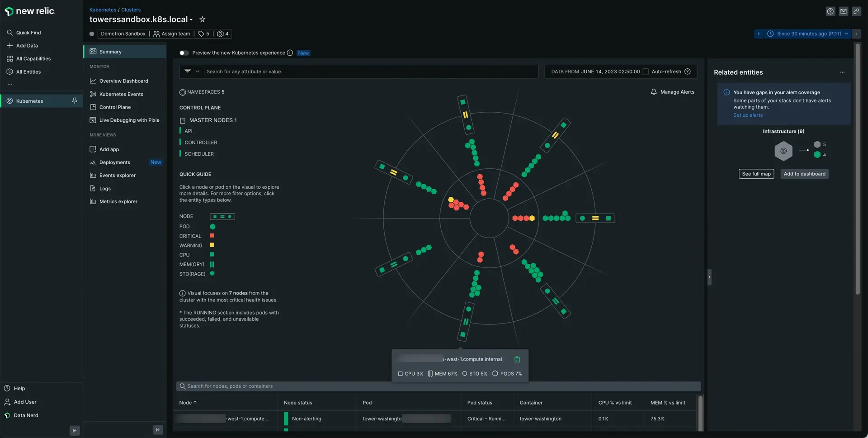Open Live Debugging with Pixie
The width and height of the screenshot is (868, 438).
coord(129,120)
